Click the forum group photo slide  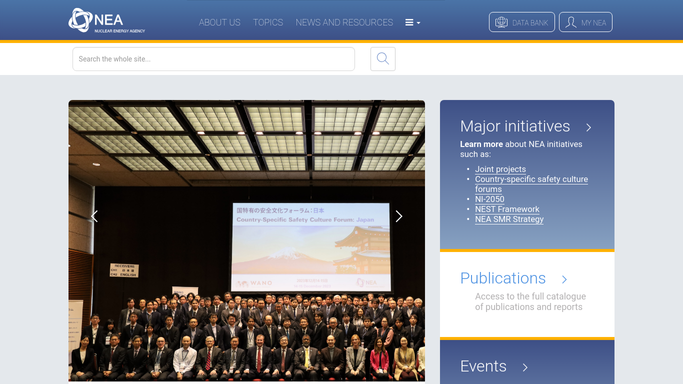(x=247, y=241)
